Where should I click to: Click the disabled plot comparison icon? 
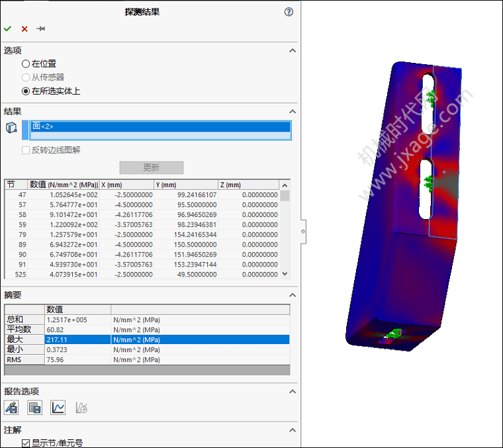pos(81,408)
